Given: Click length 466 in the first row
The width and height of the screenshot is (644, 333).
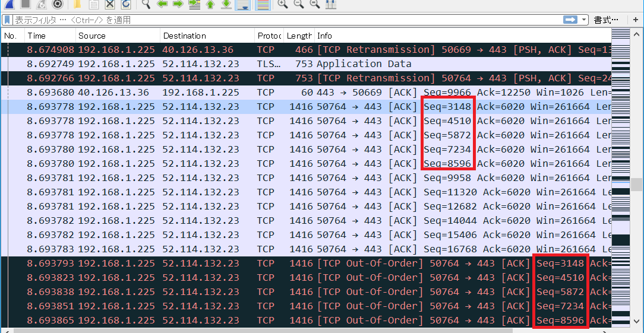Looking at the screenshot, I should (x=304, y=50).
